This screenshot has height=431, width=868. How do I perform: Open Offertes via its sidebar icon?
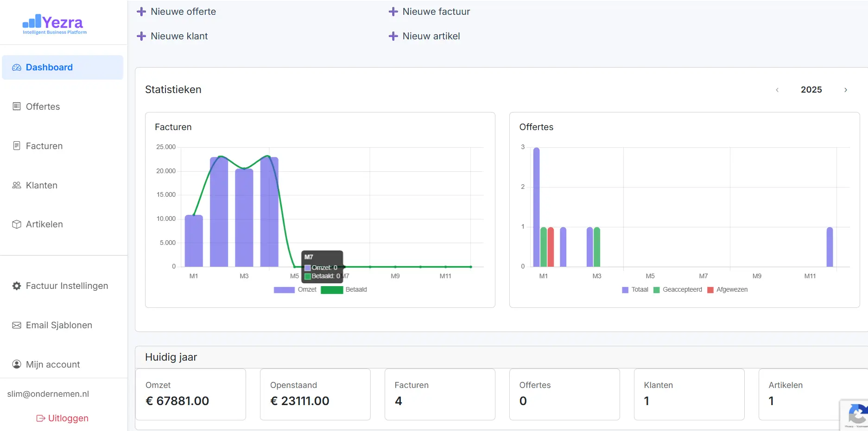coord(16,106)
